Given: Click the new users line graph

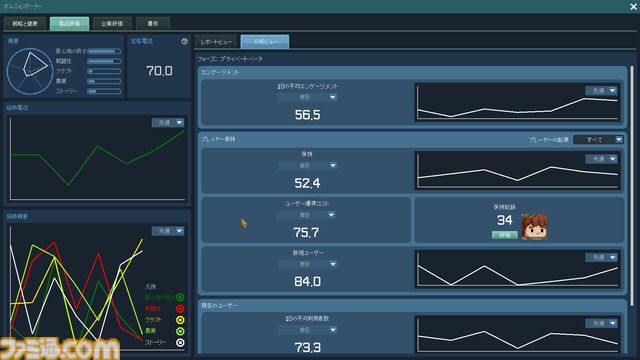Looking at the screenshot, I should coord(518,269).
